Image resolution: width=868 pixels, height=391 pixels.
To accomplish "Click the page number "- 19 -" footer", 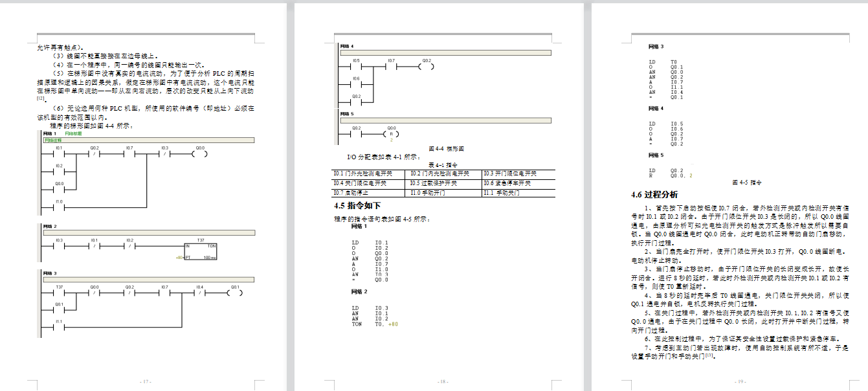I will pyautogui.click(x=740, y=381).
